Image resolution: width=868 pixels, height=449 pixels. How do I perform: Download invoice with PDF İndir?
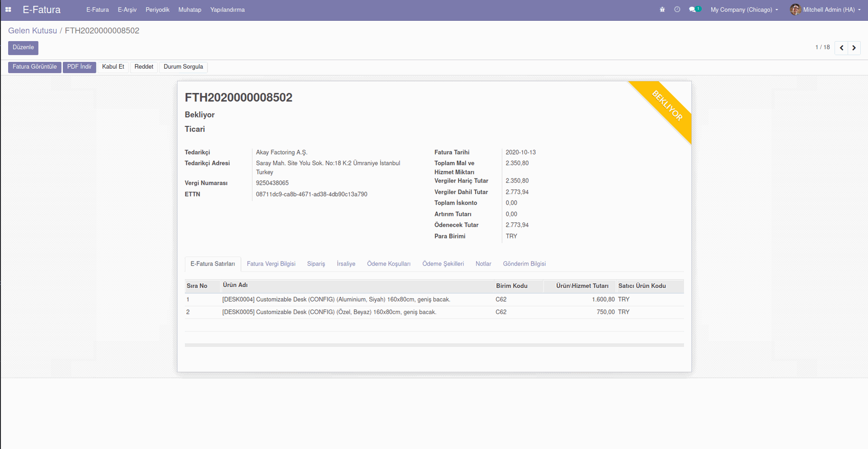pos(80,67)
